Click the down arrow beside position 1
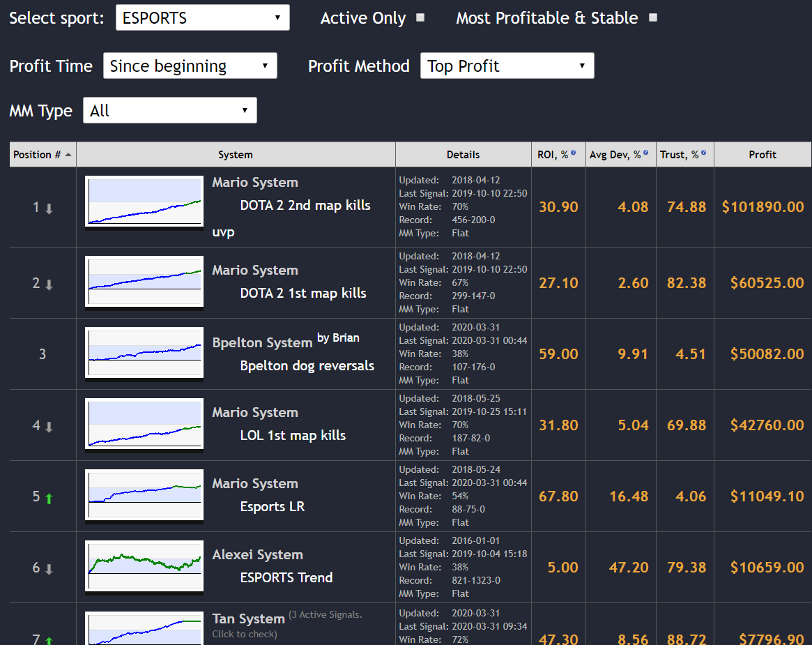This screenshot has width=812, height=645. pos(49,208)
